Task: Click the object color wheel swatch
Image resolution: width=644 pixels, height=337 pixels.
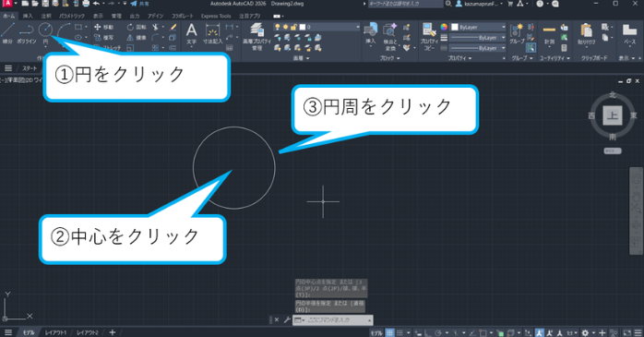Action: coord(444,27)
